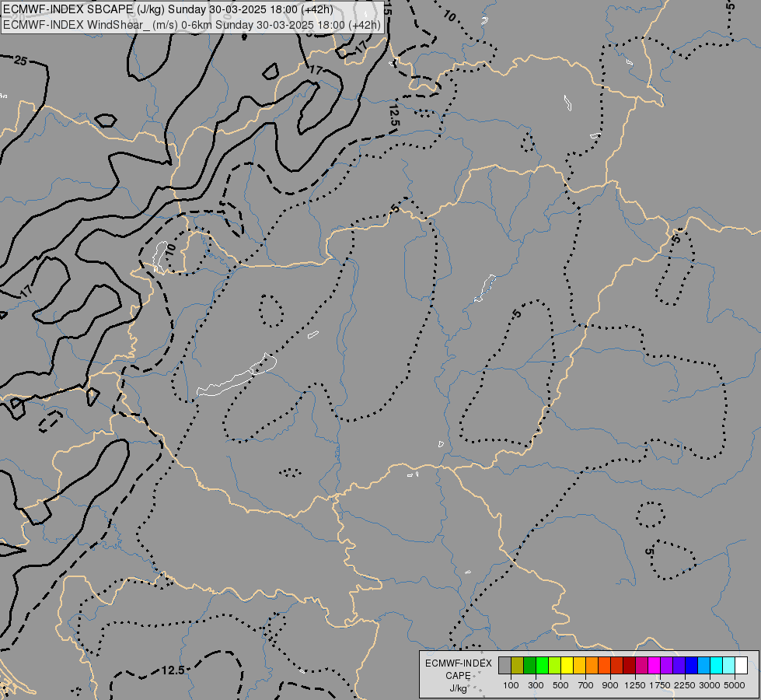Click the CAPE label in legend

(x=458, y=676)
